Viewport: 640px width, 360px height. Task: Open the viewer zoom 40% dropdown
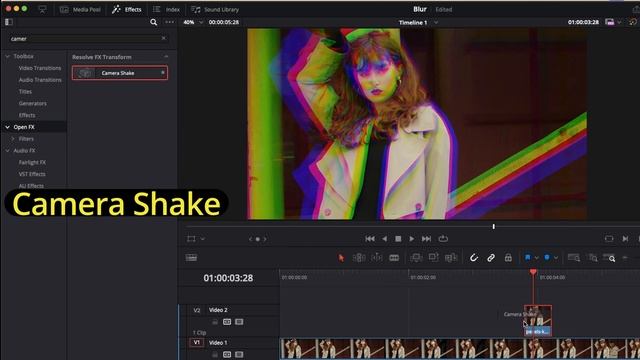coord(193,22)
